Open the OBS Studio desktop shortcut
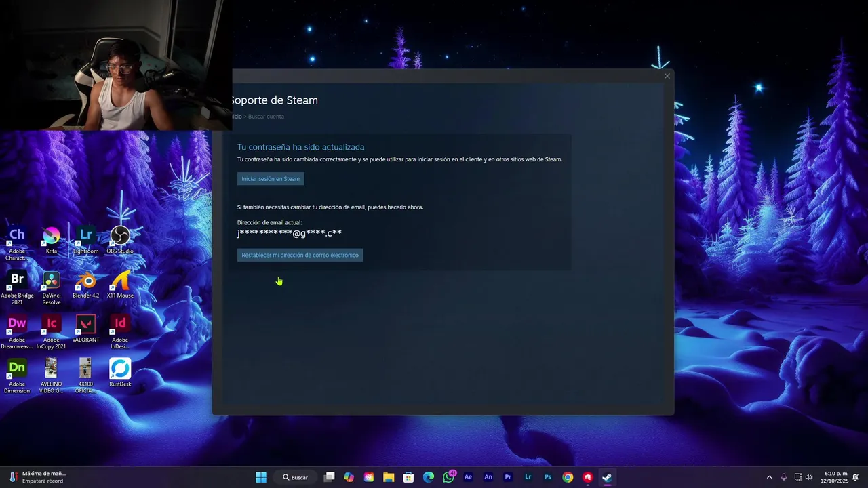 (x=120, y=241)
